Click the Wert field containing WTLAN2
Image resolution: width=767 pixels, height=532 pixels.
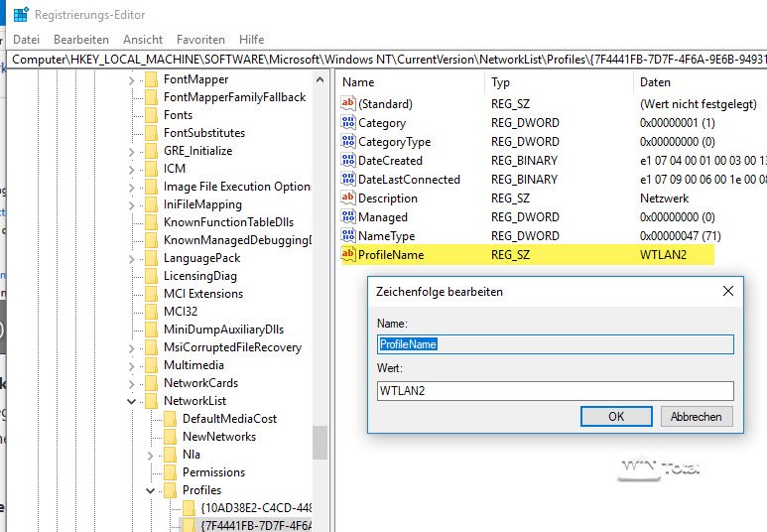point(556,390)
